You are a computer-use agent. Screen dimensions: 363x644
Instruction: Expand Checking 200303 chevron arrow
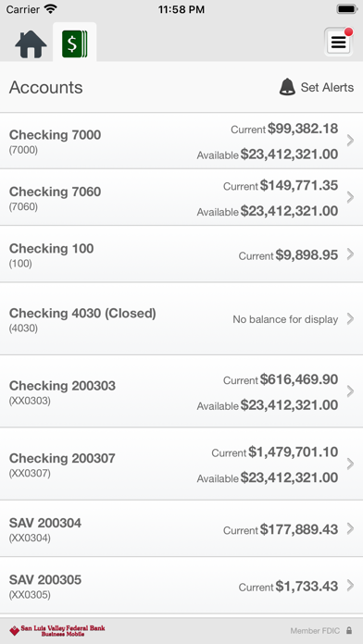(x=350, y=391)
